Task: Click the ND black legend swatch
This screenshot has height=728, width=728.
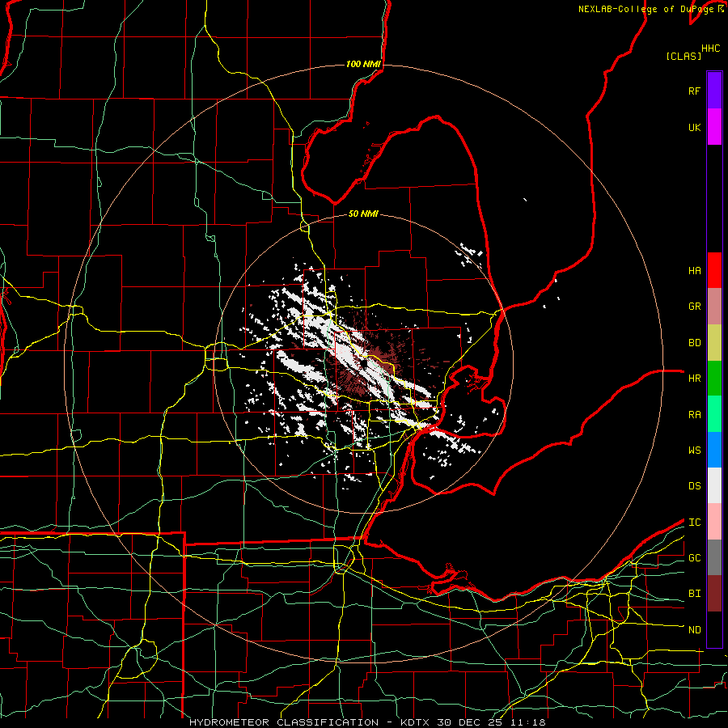Action: 714,629
